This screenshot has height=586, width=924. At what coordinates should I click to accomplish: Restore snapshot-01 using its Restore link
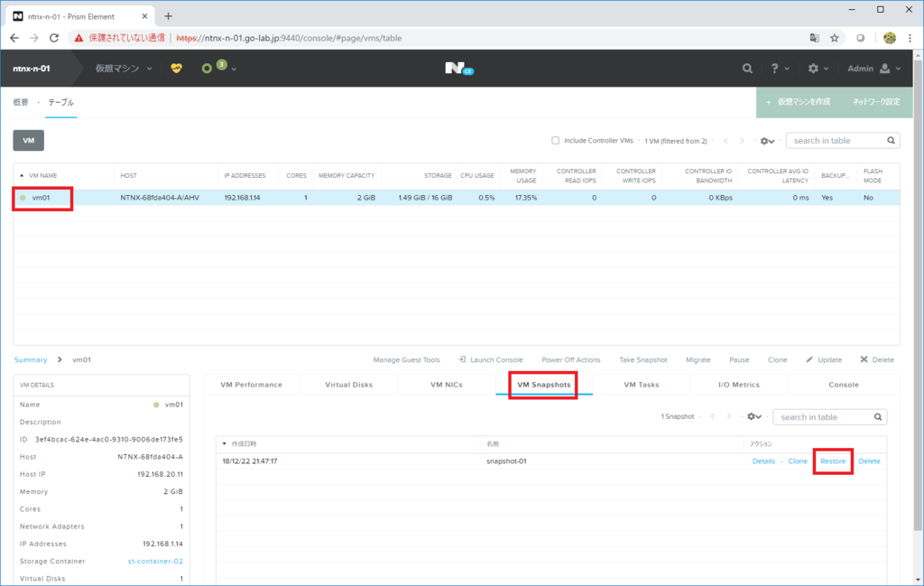[833, 460]
